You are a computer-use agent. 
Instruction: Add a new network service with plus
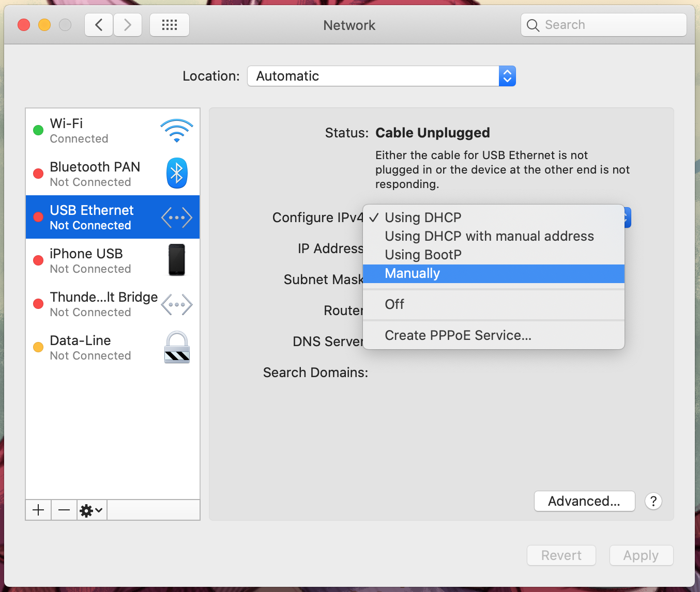[38, 510]
